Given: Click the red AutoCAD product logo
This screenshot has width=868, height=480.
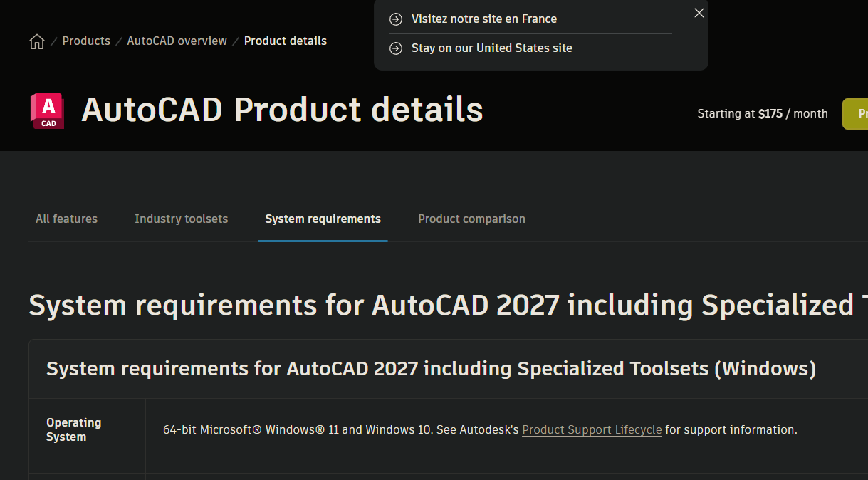Looking at the screenshot, I should [x=47, y=111].
